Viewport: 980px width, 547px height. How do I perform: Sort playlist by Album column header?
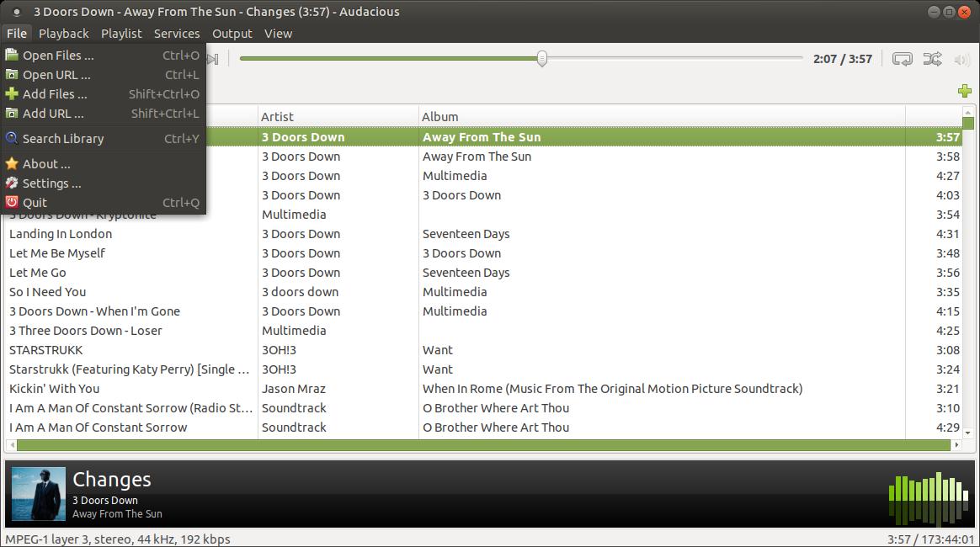(x=662, y=117)
